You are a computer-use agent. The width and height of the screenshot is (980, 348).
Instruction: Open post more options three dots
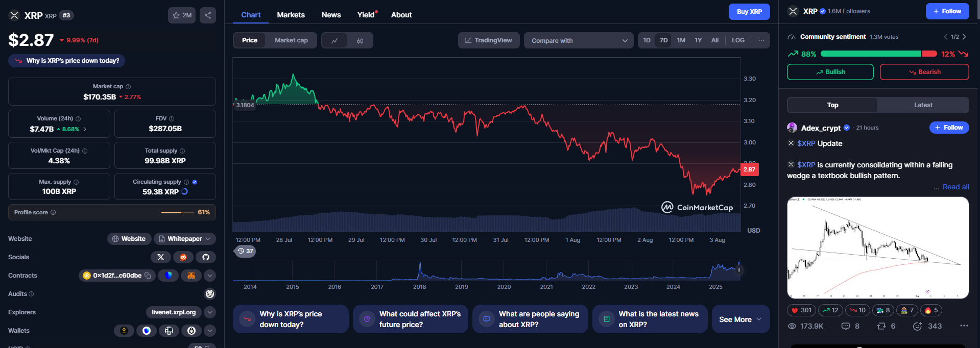tap(964, 326)
